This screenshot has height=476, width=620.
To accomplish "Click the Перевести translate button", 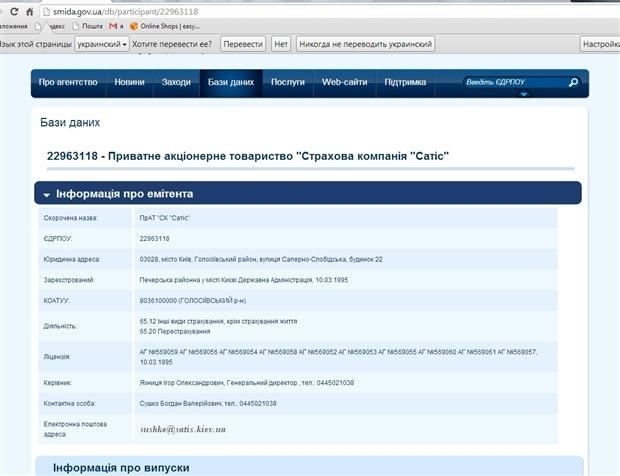I will click(243, 44).
